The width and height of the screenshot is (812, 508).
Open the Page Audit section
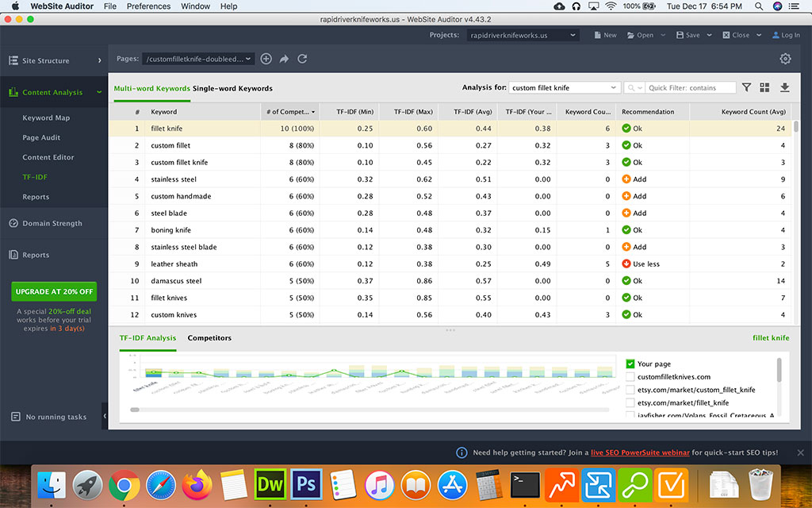(x=41, y=137)
